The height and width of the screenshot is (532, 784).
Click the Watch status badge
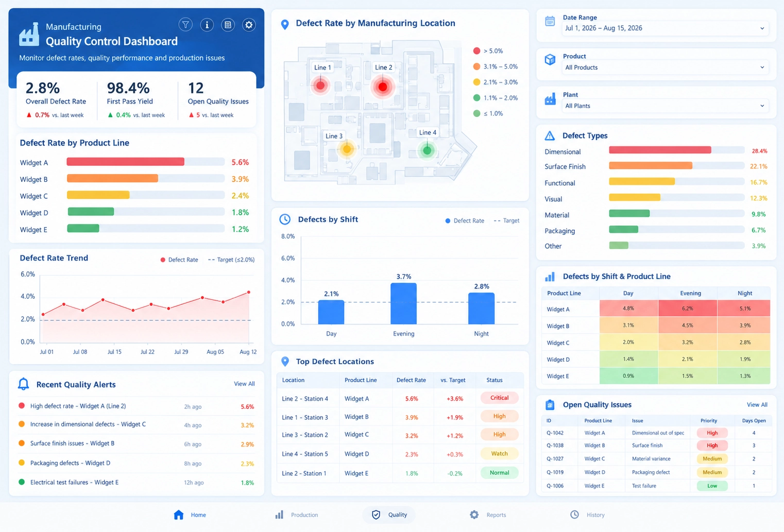(499, 454)
